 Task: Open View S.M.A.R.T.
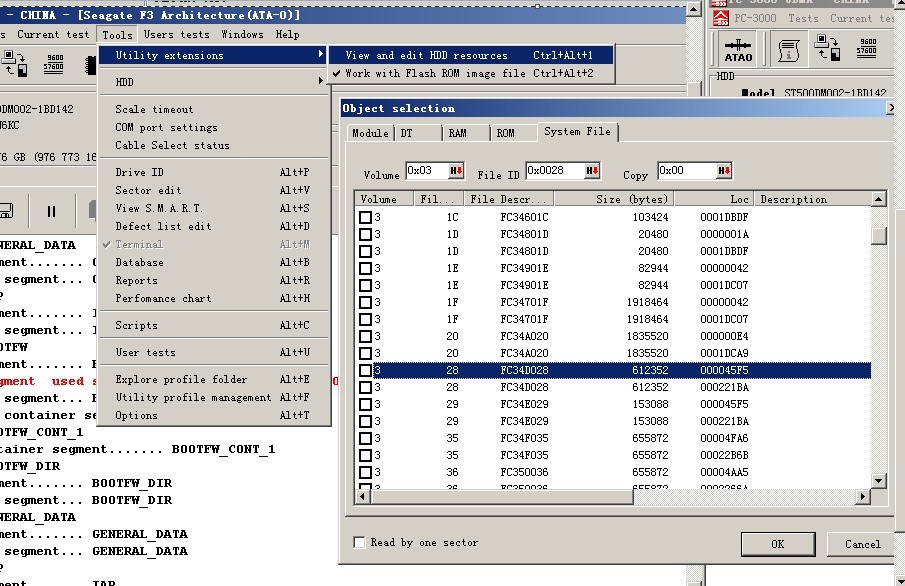(214, 208)
